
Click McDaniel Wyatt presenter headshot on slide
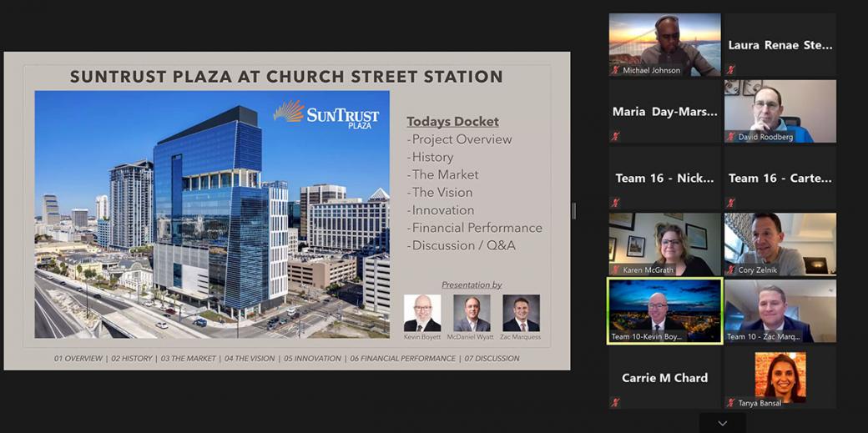(472, 313)
